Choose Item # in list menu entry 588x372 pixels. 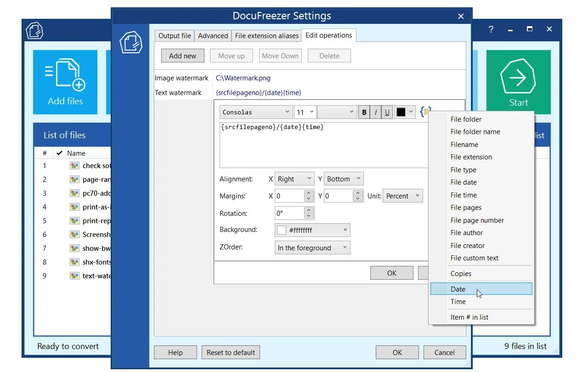[481, 317]
